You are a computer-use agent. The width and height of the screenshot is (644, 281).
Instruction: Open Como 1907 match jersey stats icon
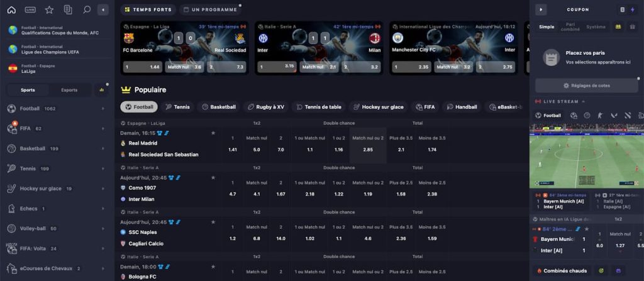pos(171,177)
